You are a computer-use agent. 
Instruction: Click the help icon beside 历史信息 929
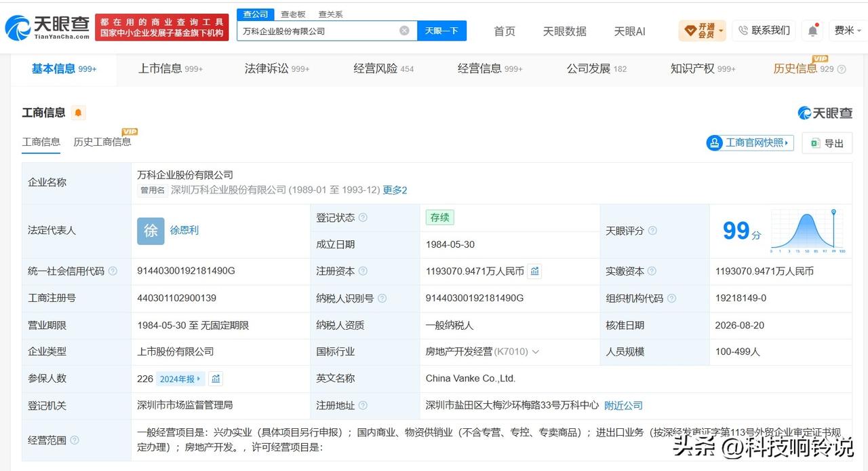tap(842, 69)
